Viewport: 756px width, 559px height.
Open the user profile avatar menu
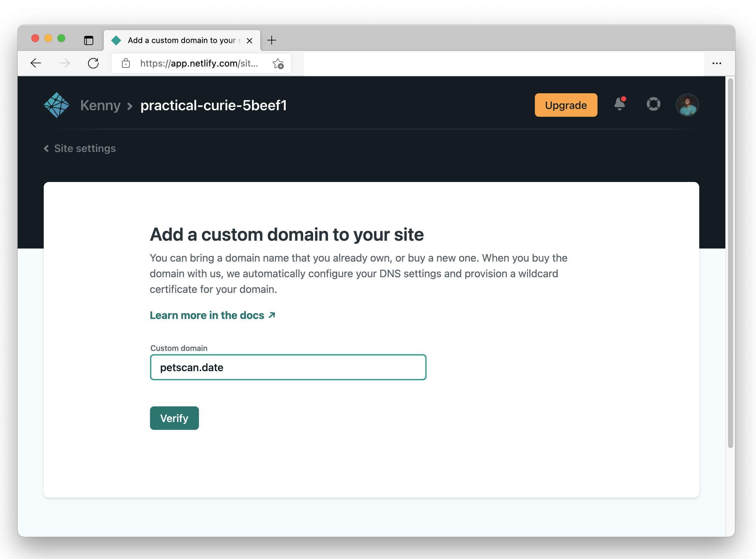point(687,105)
